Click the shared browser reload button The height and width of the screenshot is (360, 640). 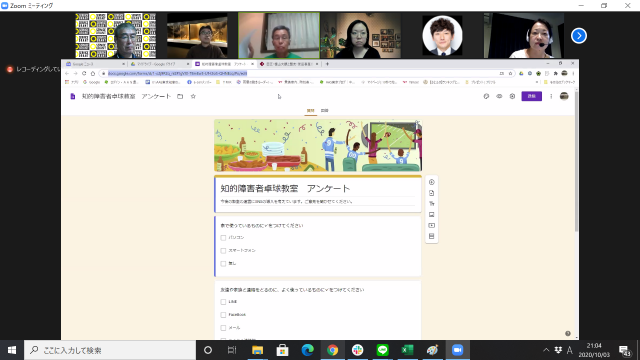84,73
